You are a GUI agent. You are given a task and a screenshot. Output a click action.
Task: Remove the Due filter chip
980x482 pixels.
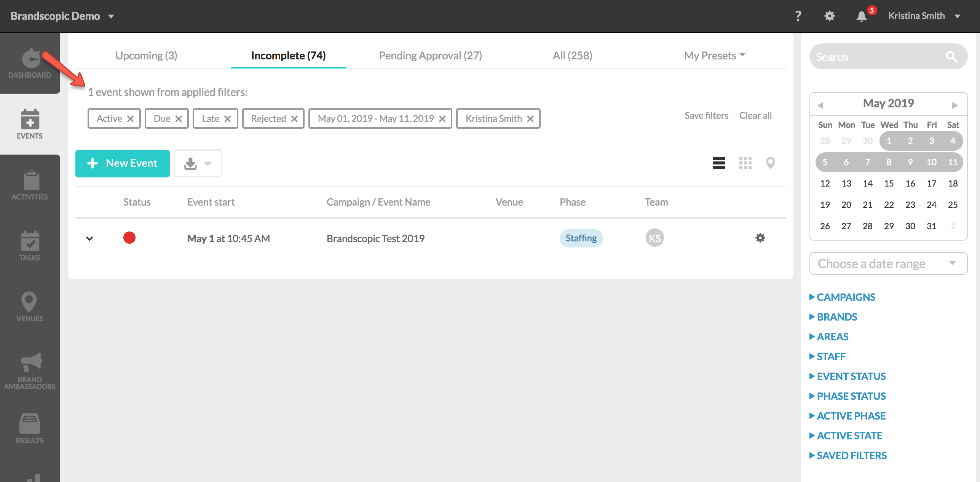[179, 119]
